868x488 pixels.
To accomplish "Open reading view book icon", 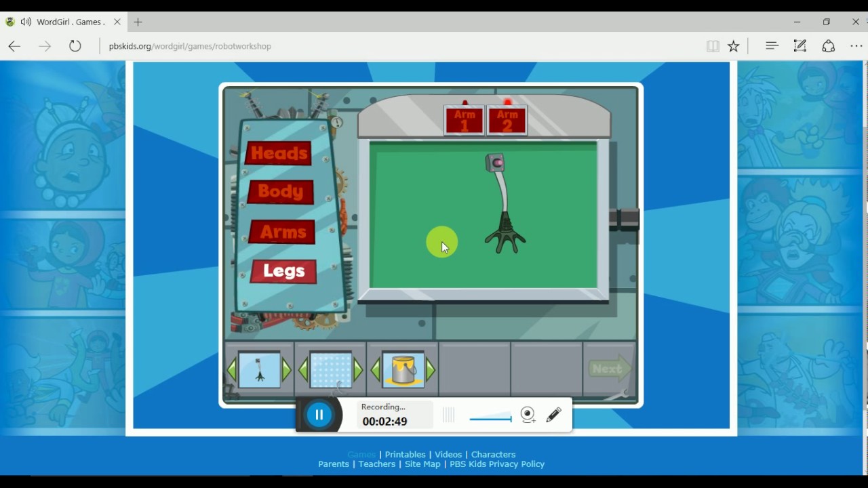I will click(713, 46).
